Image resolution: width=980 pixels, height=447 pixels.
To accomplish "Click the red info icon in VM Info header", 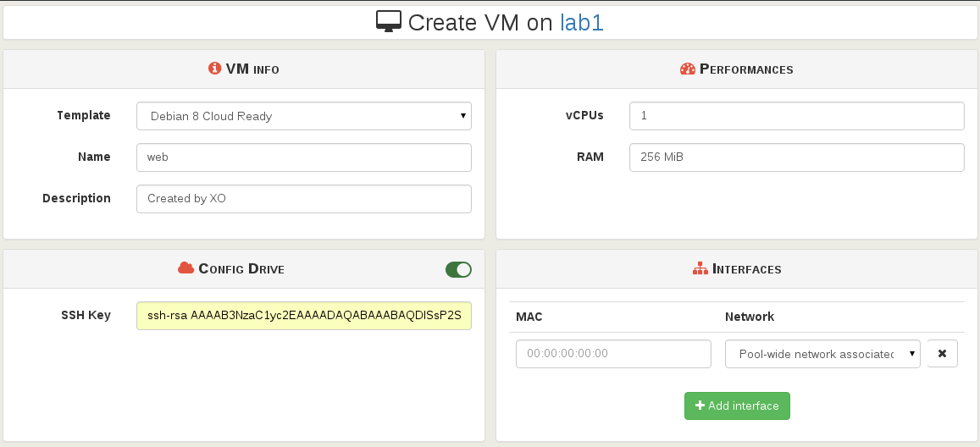I will click(214, 69).
